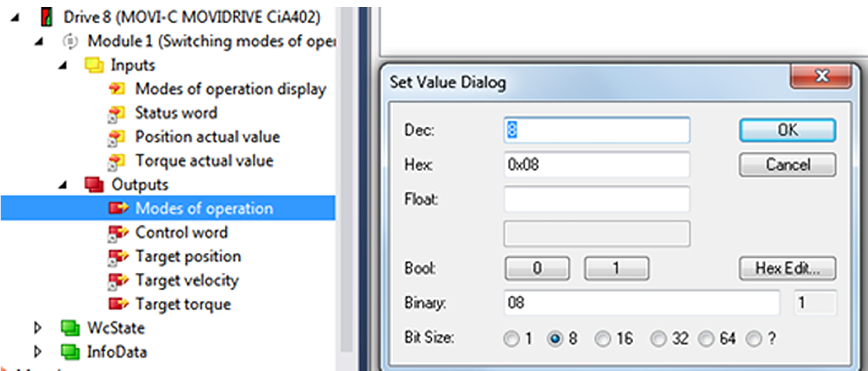The image size is (868, 371).
Task: Open the Hex Edit button
Action: 787,268
